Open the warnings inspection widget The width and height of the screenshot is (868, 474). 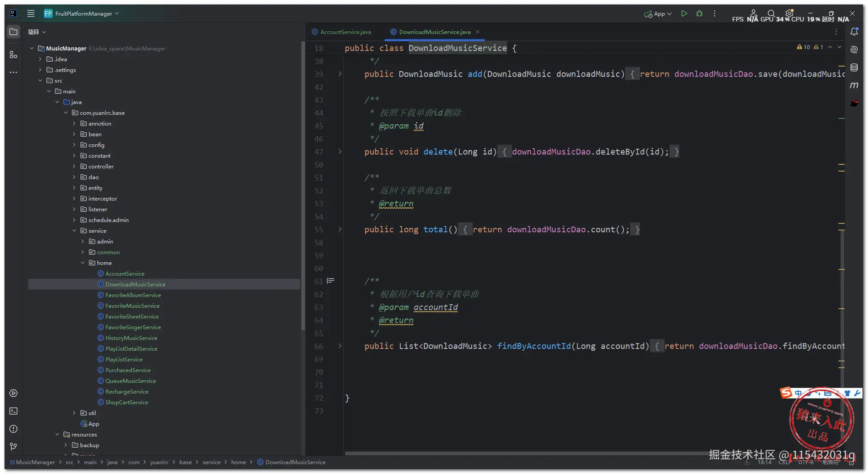(x=810, y=47)
